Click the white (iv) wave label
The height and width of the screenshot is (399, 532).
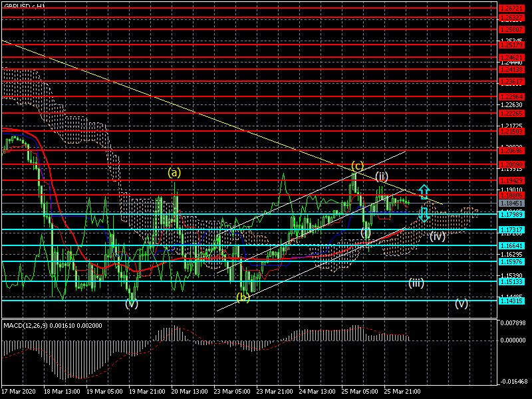point(438,236)
